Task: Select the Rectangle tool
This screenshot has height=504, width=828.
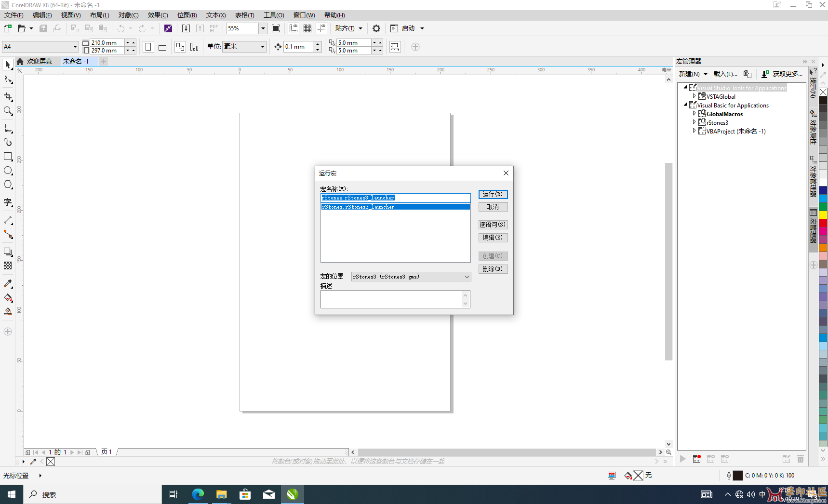Action: [8, 157]
